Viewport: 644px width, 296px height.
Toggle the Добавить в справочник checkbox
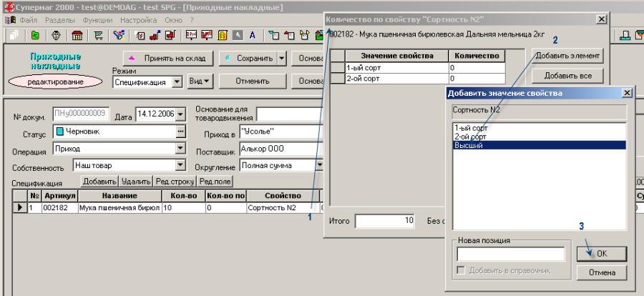[x=462, y=271]
